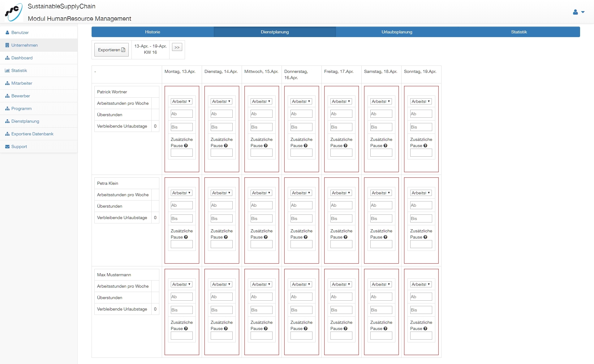
Task: Open Max Mustermann's Saturday Arbeitst dropdown
Action: coord(381,284)
